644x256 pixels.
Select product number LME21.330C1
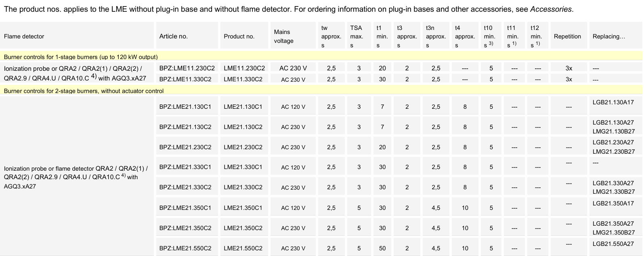click(x=243, y=167)
